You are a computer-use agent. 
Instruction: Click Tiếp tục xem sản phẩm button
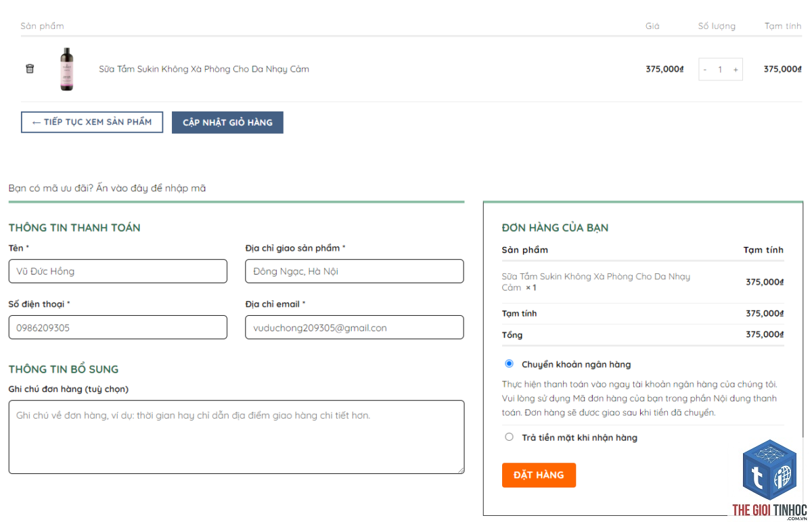point(92,122)
